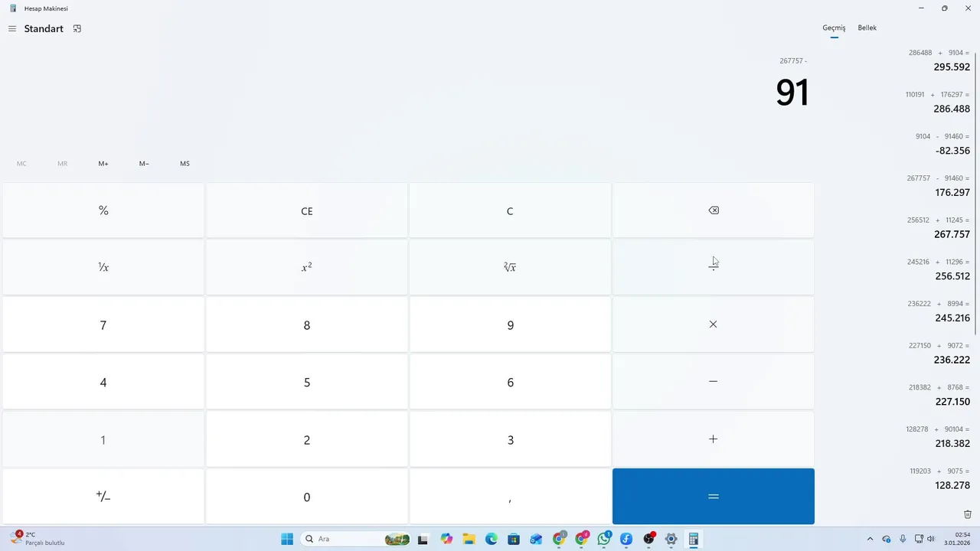980x551 pixels.
Task: Click the division operator key
Action: coord(714,267)
